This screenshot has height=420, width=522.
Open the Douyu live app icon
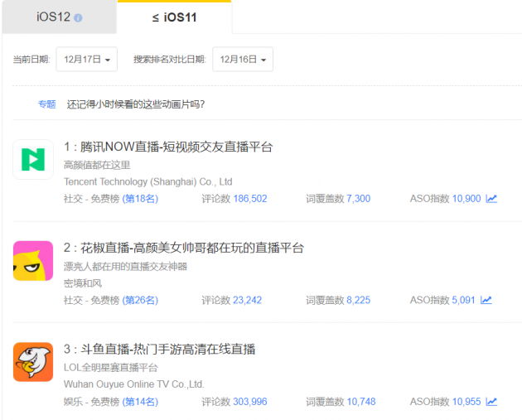pos(33,362)
